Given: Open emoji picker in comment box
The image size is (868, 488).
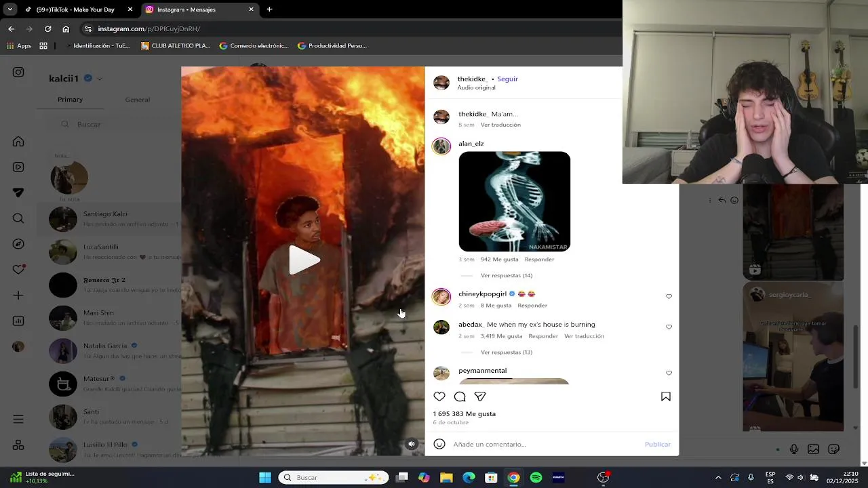Looking at the screenshot, I should [439, 444].
